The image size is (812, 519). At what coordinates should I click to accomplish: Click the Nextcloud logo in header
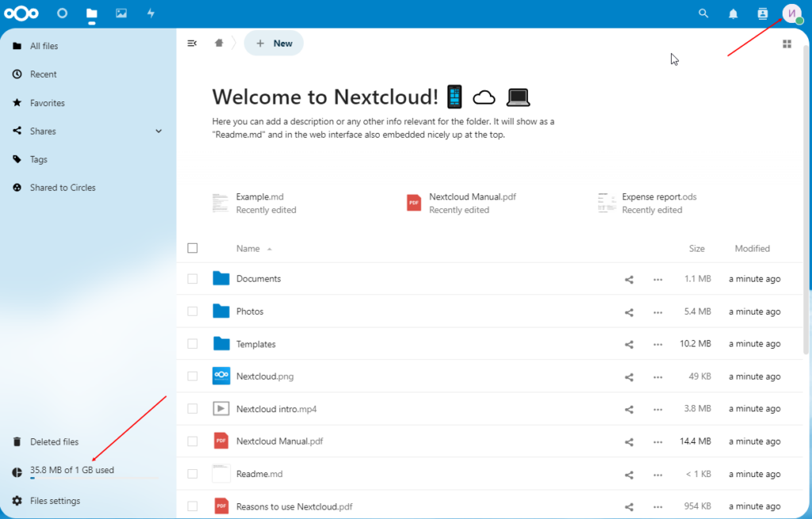(x=21, y=13)
